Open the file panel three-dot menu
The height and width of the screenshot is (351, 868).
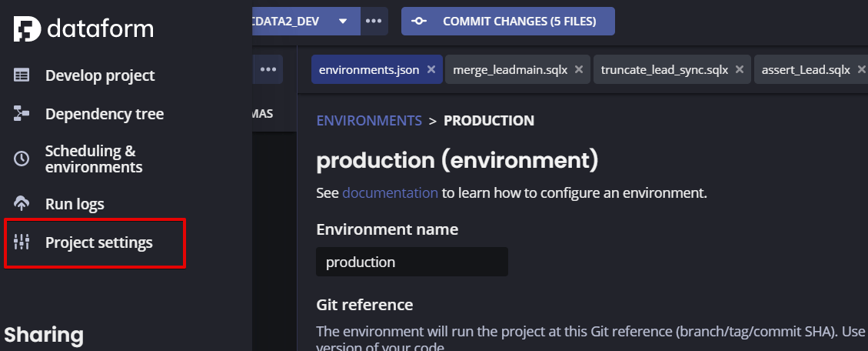point(268,69)
